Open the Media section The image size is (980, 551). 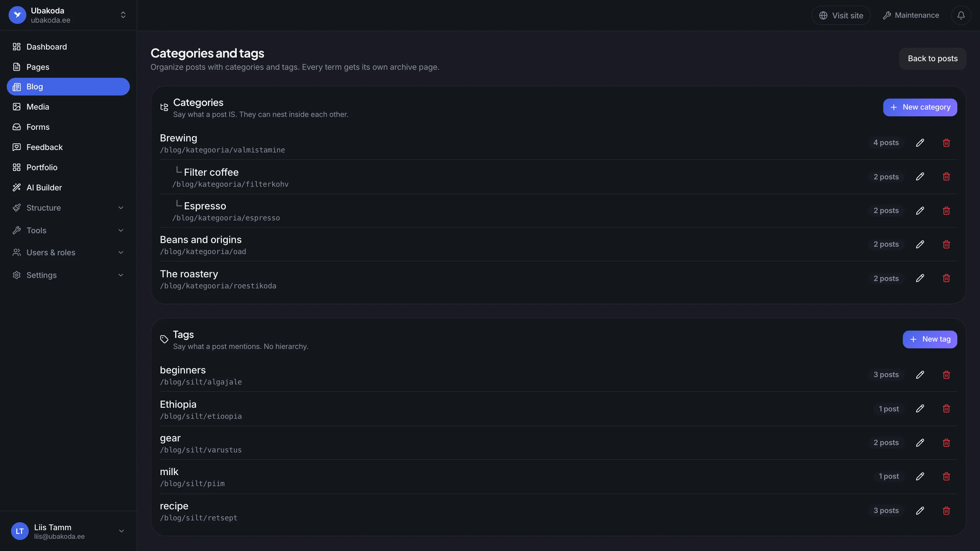(x=68, y=107)
